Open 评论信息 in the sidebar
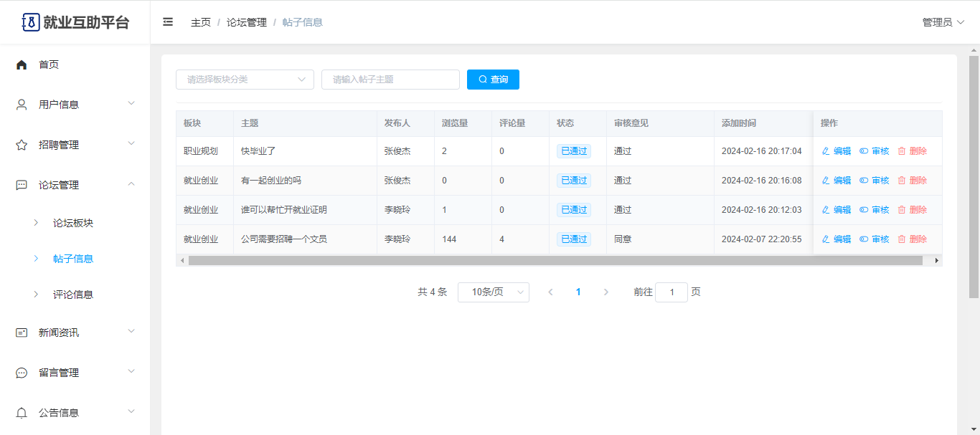This screenshot has width=980, height=435. [x=73, y=295]
